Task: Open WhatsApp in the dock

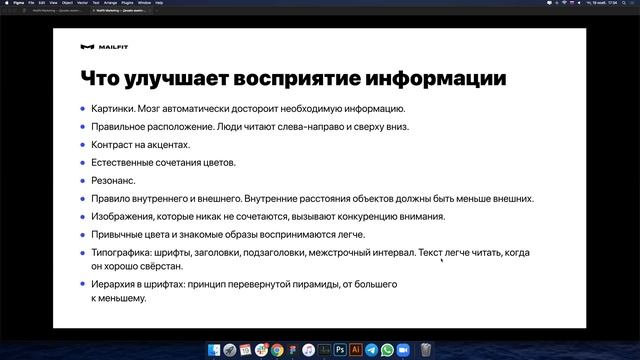Action: 387,350
